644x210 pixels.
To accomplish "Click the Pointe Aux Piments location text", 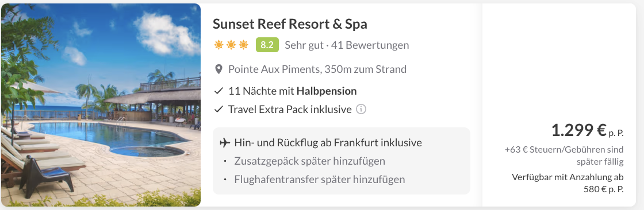I will tap(317, 69).
